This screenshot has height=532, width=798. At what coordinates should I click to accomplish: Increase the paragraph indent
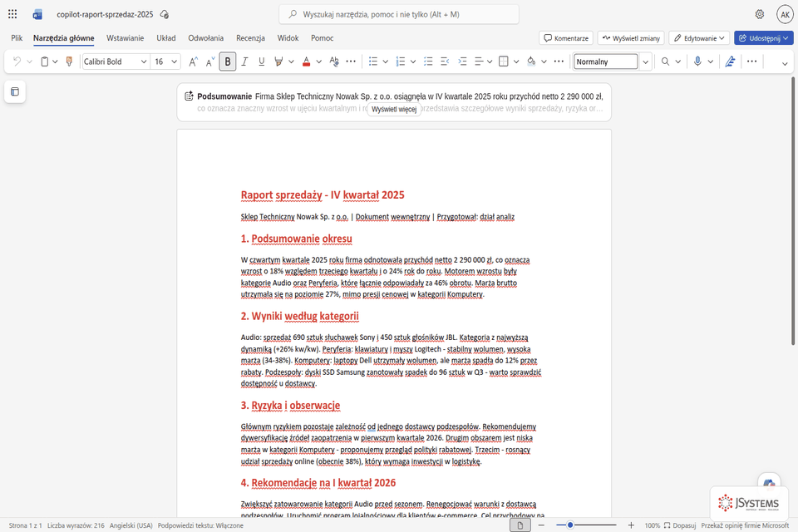[462, 62]
